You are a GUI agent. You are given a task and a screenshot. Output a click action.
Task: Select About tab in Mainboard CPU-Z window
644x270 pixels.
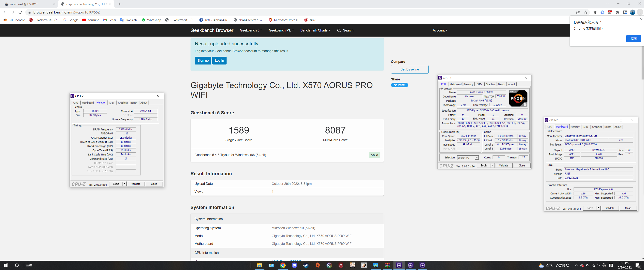point(618,127)
